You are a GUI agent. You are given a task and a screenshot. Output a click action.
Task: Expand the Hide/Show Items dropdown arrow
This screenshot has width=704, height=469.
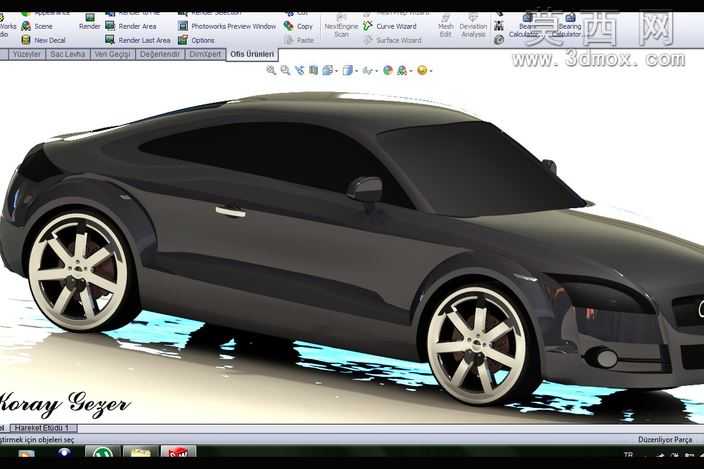(x=376, y=71)
